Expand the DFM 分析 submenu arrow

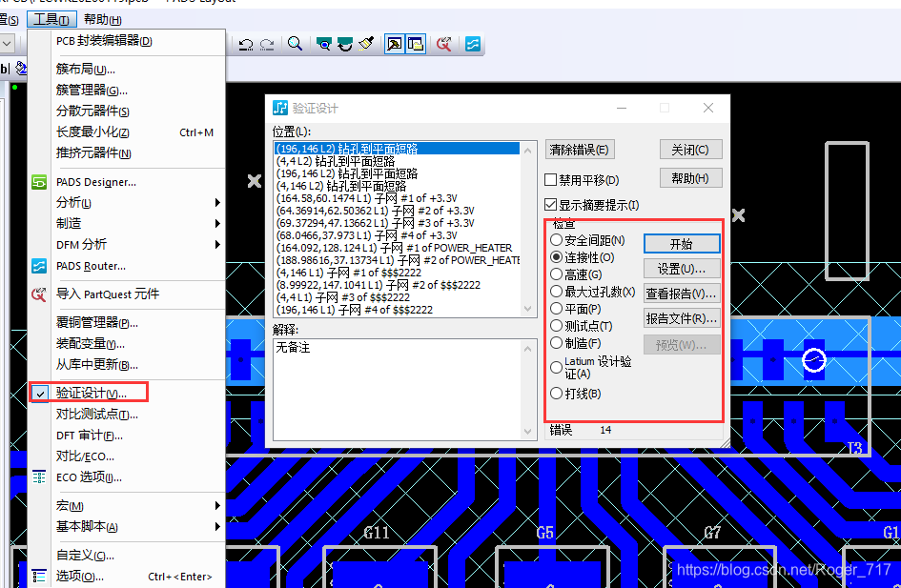tap(217, 245)
